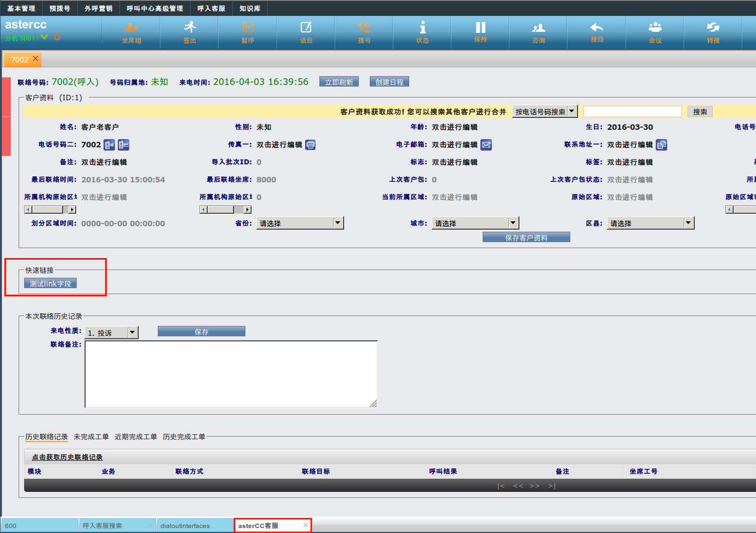The image size is (756, 533).
Task: Click the 签出 (sign out) toolbar icon
Action: pyautogui.click(x=190, y=32)
